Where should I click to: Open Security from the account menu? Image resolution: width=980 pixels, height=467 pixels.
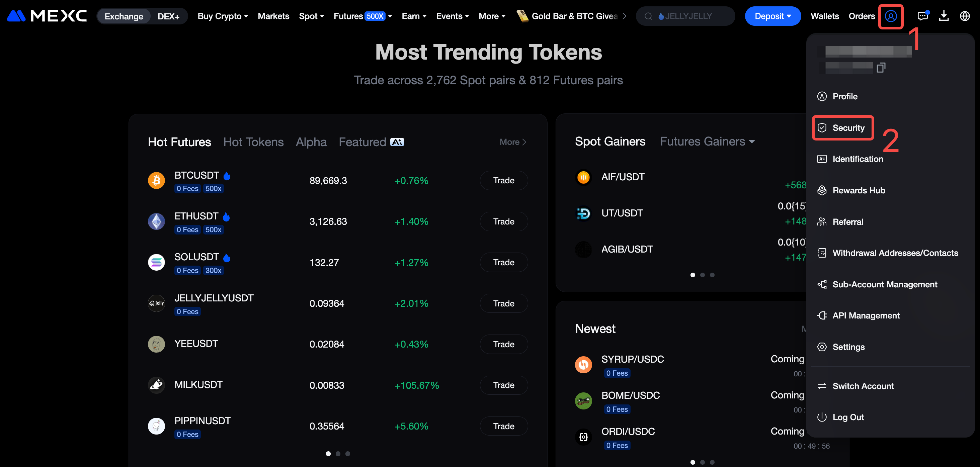tap(848, 128)
